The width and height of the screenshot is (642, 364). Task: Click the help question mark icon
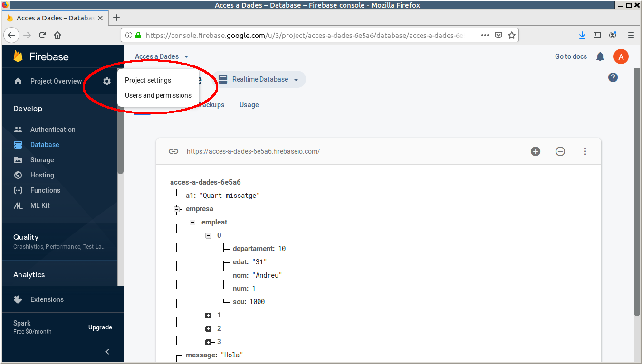pos(613,77)
